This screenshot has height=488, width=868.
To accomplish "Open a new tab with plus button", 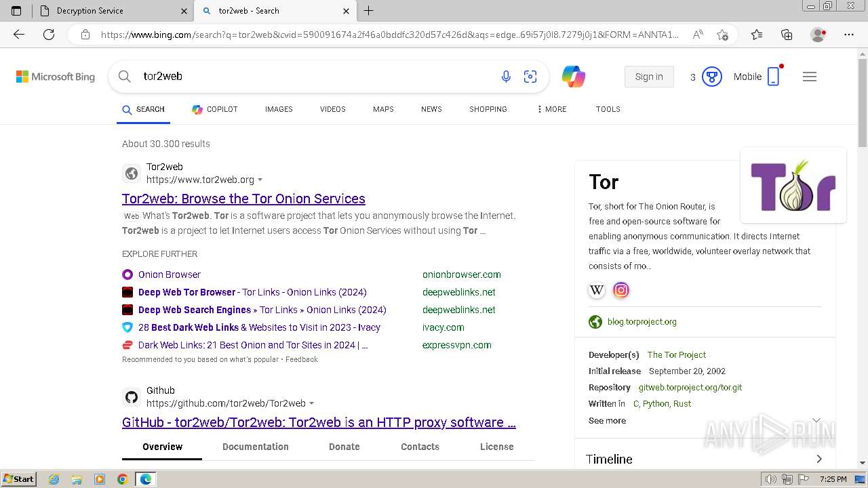I will pyautogui.click(x=369, y=11).
